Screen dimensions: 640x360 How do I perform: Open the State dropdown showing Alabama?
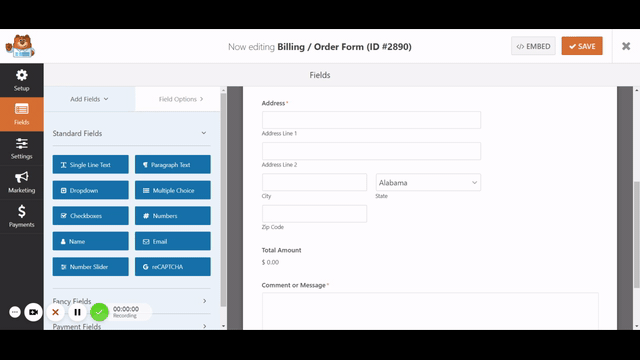(x=428, y=182)
